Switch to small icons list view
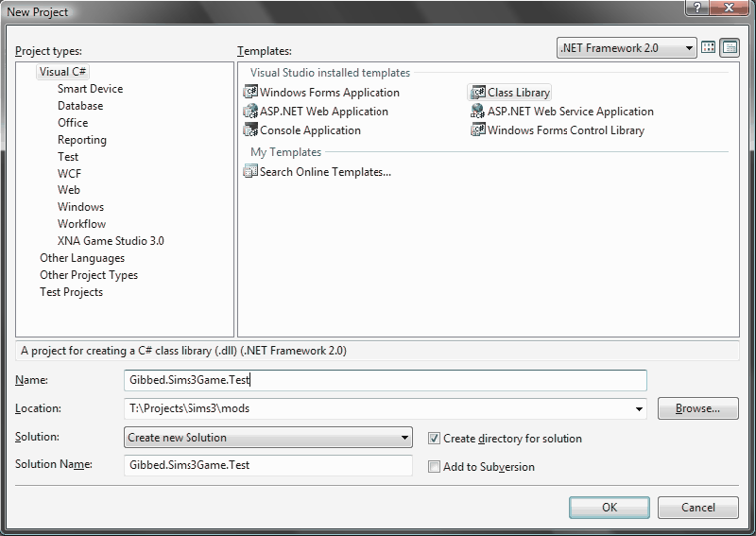 coord(729,47)
